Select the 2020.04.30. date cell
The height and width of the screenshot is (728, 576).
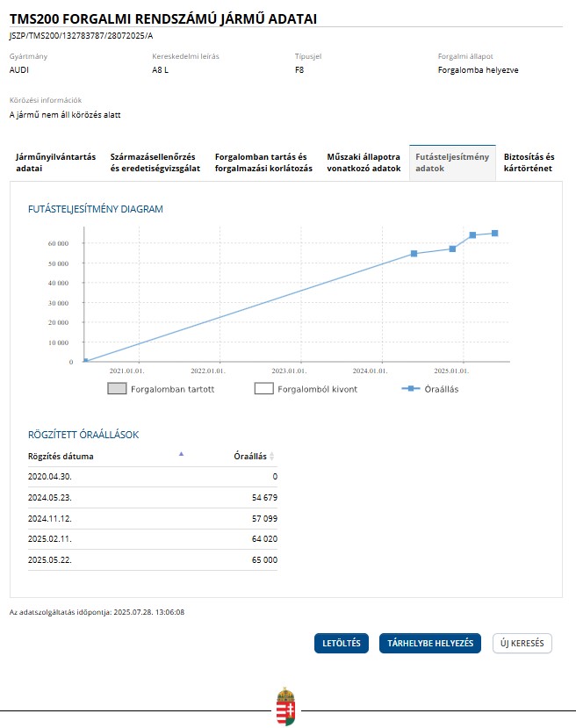click(50, 477)
